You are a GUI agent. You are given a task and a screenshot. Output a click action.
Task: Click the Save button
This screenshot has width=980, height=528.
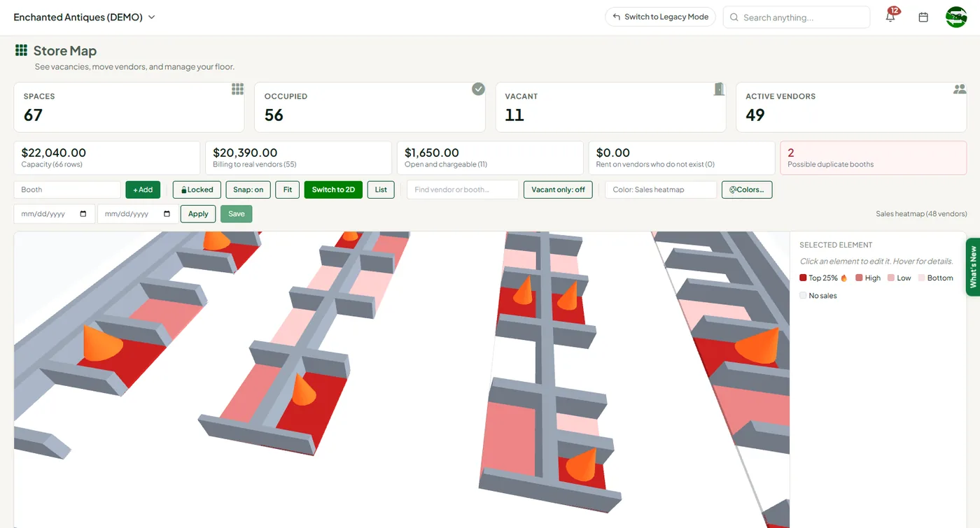tap(237, 214)
